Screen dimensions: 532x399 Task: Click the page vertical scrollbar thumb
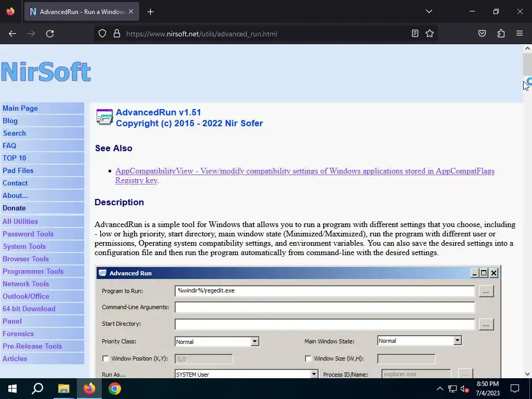pos(527,64)
